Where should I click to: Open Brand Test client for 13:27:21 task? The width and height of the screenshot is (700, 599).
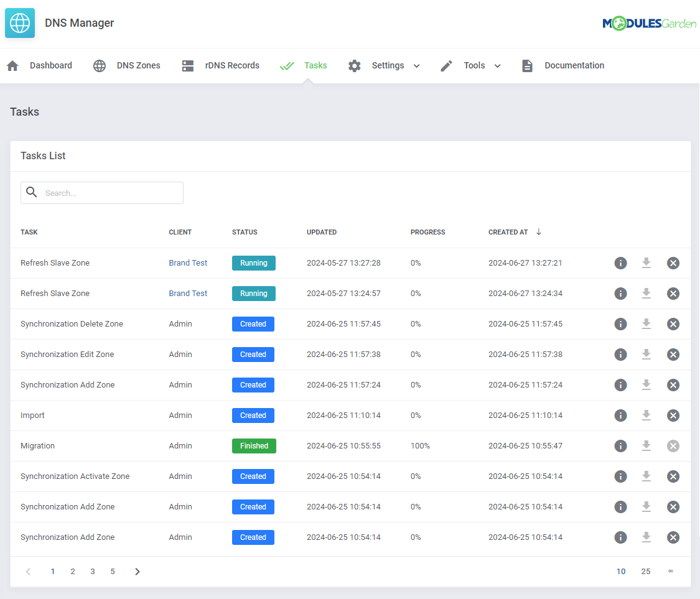[188, 263]
